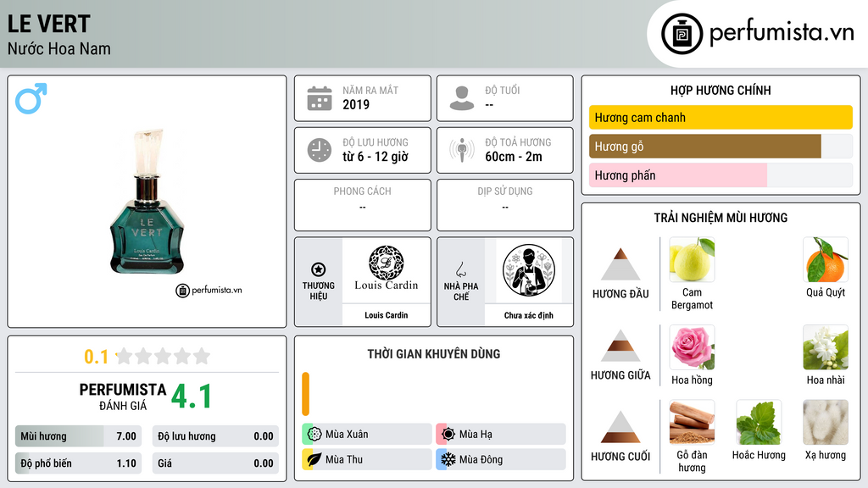Click the LE VERT title

pyautogui.click(x=48, y=24)
